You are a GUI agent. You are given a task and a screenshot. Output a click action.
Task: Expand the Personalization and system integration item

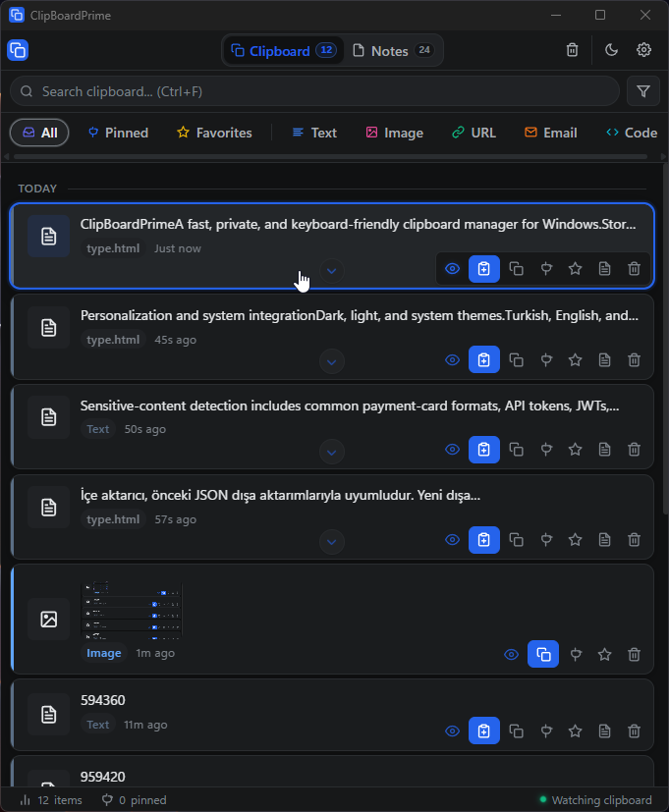point(332,361)
